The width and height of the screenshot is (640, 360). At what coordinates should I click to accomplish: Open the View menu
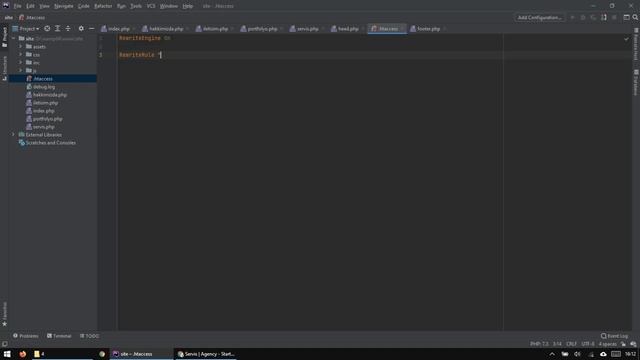pyautogui.click(x=44, y=6)
